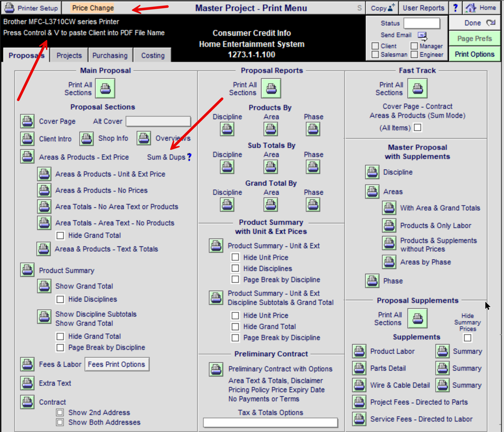Screen dimensions: 504x432
Task: Check the Client email checkbox
Action: tap(375, 46)
